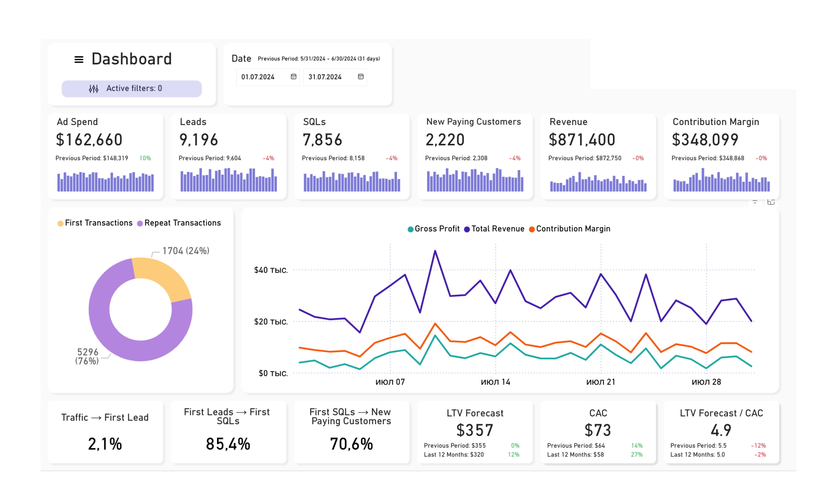Select the Ad Spend value $162,660

[89, 140]
